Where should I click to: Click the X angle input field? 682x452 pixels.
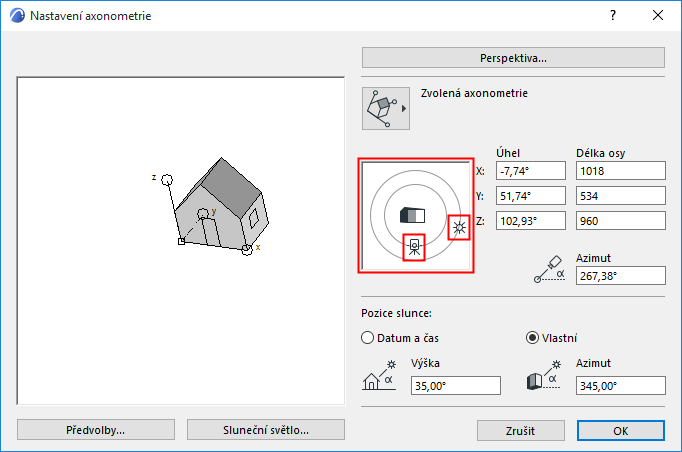[x=530, y=171]
